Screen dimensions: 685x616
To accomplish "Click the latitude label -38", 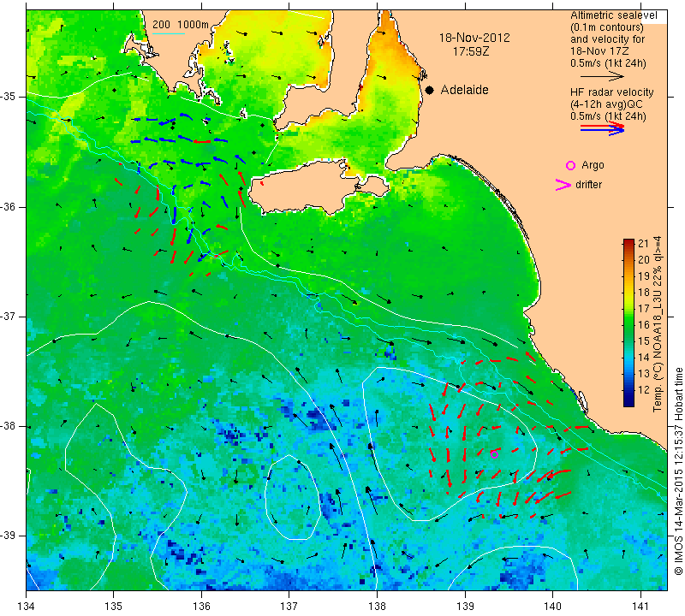I will [9, 426].
